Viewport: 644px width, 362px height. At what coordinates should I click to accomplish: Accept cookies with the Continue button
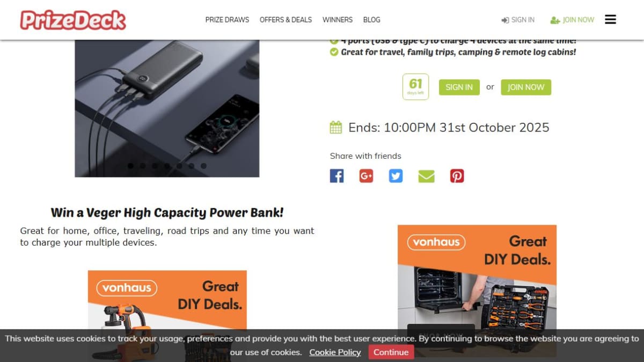391,352
